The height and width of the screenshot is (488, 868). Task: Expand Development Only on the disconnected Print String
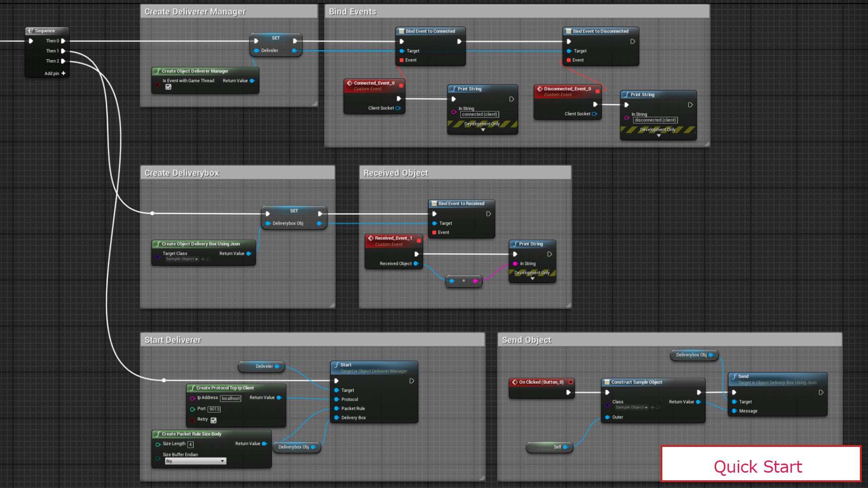pos(658,135)
